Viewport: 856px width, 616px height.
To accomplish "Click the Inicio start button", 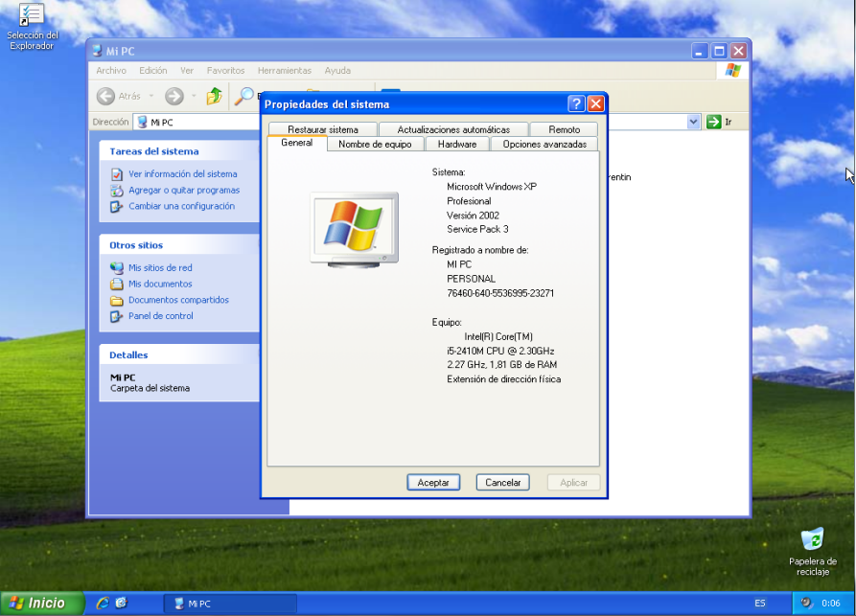I will (42, 603).
